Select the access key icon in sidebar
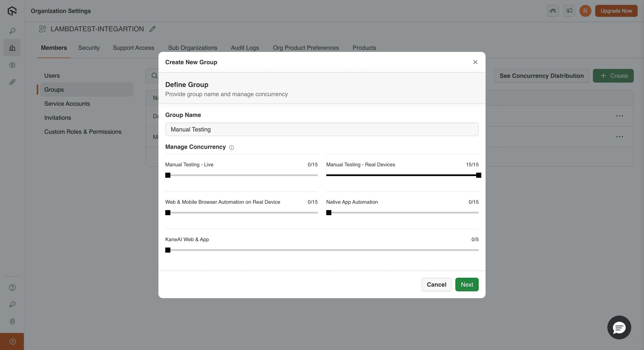 (12, 31)
